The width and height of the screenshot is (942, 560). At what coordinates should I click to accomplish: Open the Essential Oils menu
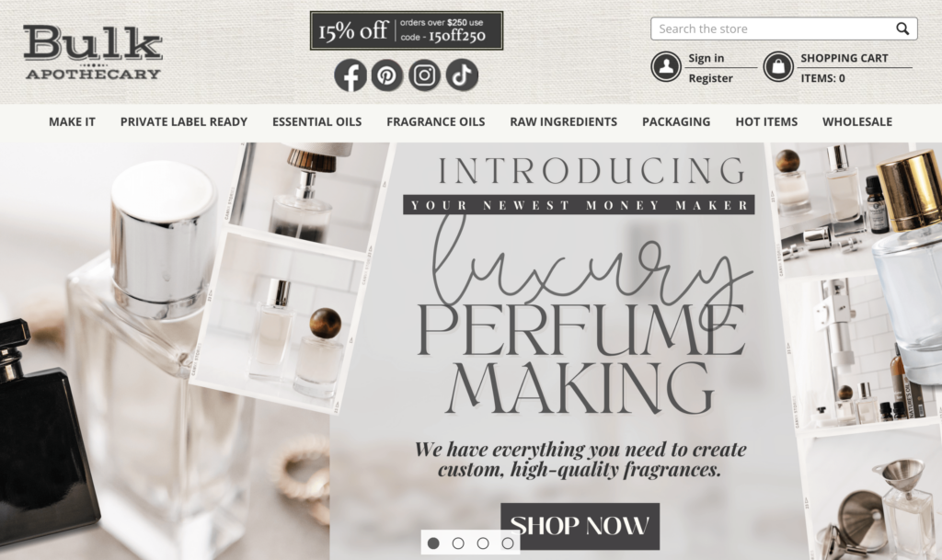tap(316, 122)
